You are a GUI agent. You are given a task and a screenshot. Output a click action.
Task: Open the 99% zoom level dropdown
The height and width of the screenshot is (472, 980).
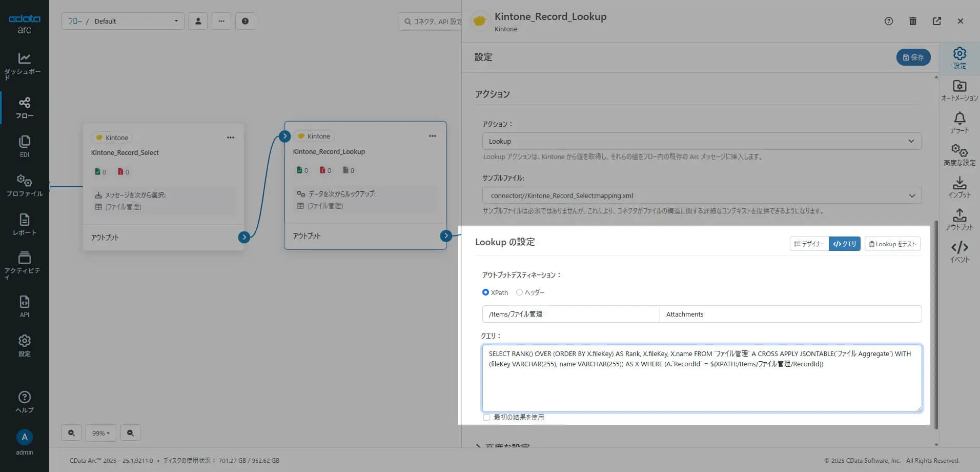click(x=101, y=433)
